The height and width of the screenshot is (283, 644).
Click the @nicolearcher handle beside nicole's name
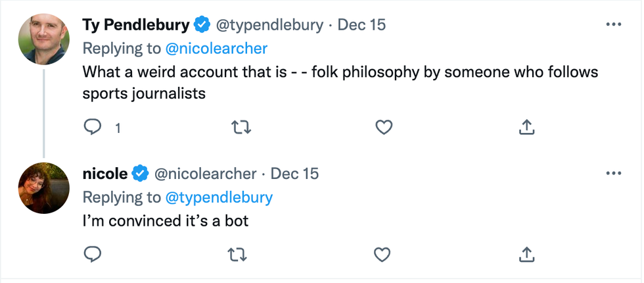(x=205, y=174)
